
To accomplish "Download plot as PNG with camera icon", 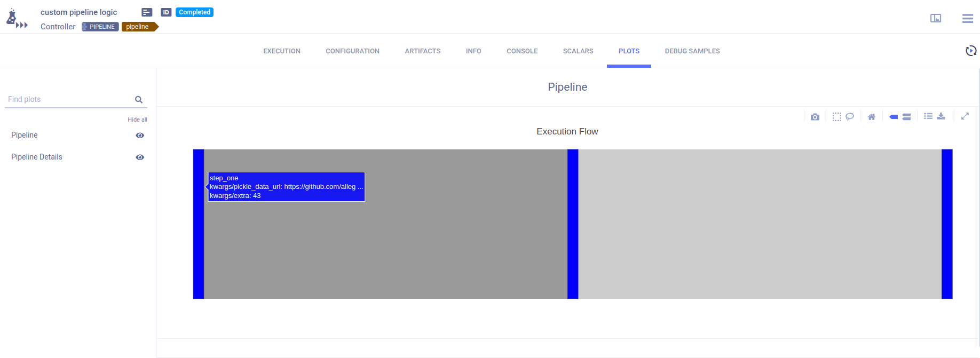I will (x=815, y=117).
